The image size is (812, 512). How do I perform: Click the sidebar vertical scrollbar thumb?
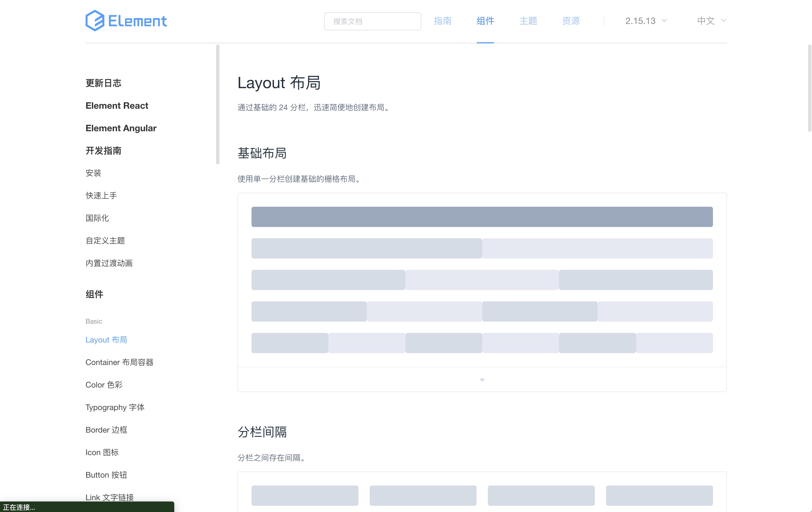click(218, 105)
